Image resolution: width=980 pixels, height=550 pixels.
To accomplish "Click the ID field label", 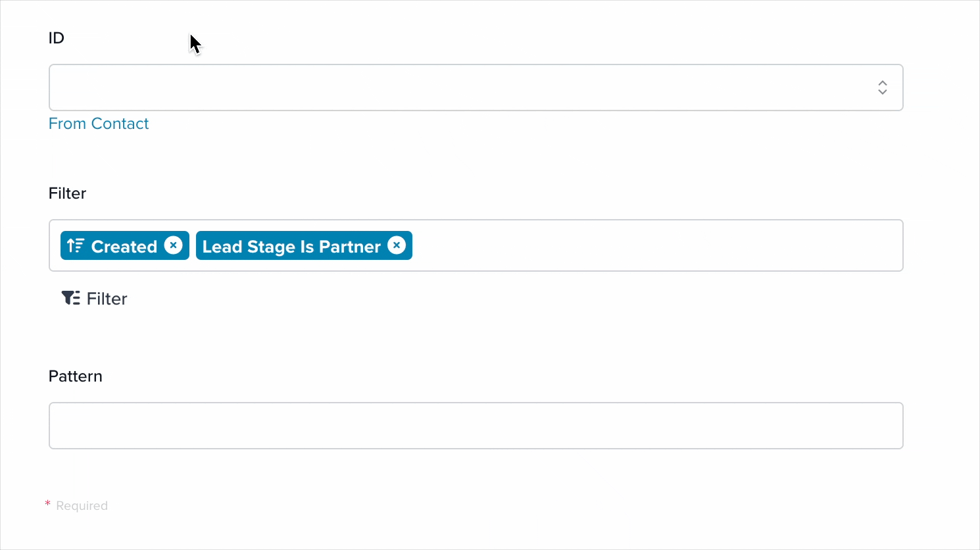I will pyautogui.click(x=57, y=38).
